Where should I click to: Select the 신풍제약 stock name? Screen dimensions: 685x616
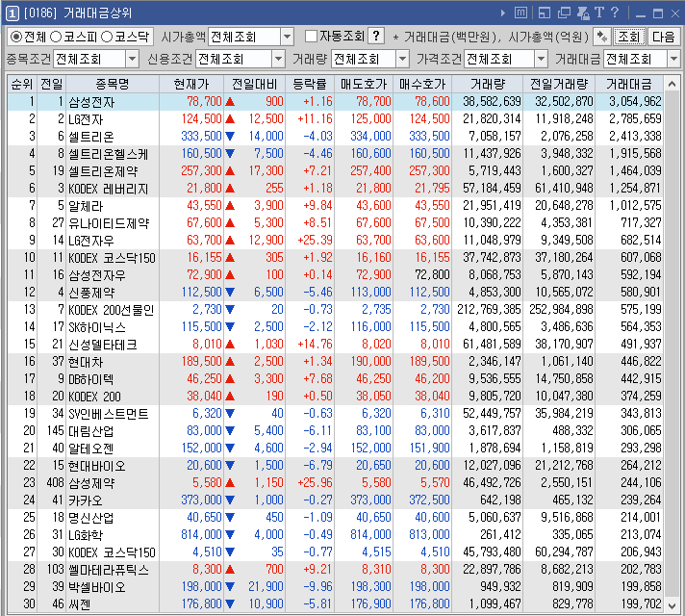click(x=91, y=293)
